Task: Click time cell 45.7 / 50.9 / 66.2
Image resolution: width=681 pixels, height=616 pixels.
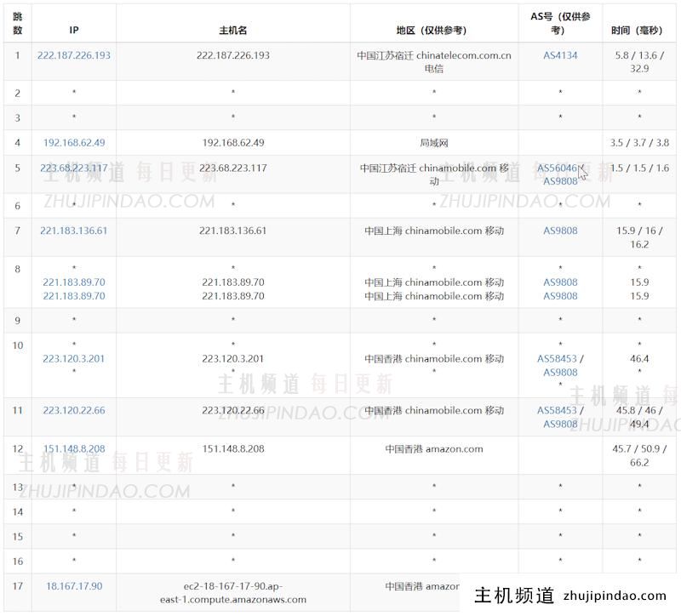Action: pos(639,455)
